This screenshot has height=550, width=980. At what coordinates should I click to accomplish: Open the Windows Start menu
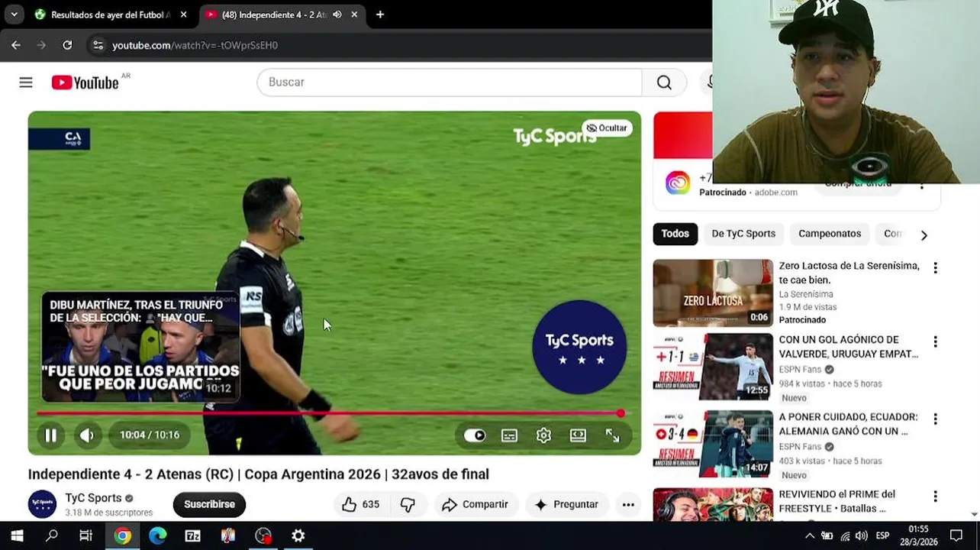(17, 535)
